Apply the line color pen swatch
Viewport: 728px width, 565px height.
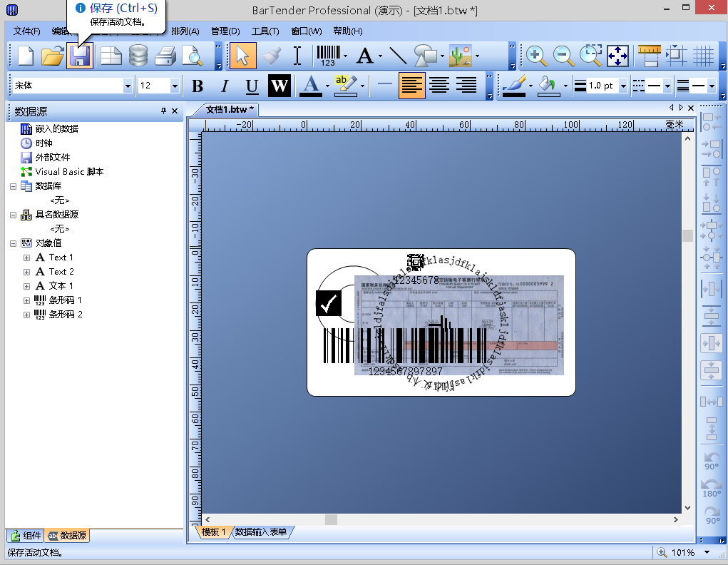click(514, 86)
